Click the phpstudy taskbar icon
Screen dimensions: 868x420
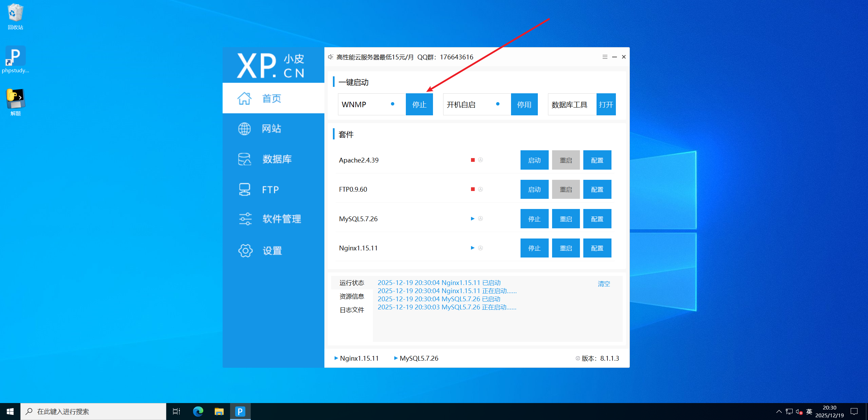pyautogui.click(x=240, y=412)
